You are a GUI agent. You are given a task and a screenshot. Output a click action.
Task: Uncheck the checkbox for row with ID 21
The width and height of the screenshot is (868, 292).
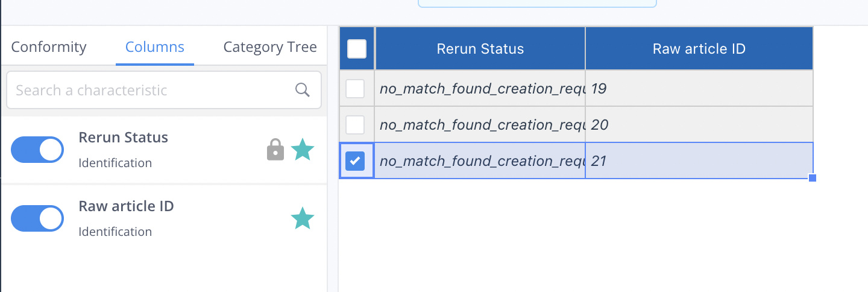[x=355, y=161]
